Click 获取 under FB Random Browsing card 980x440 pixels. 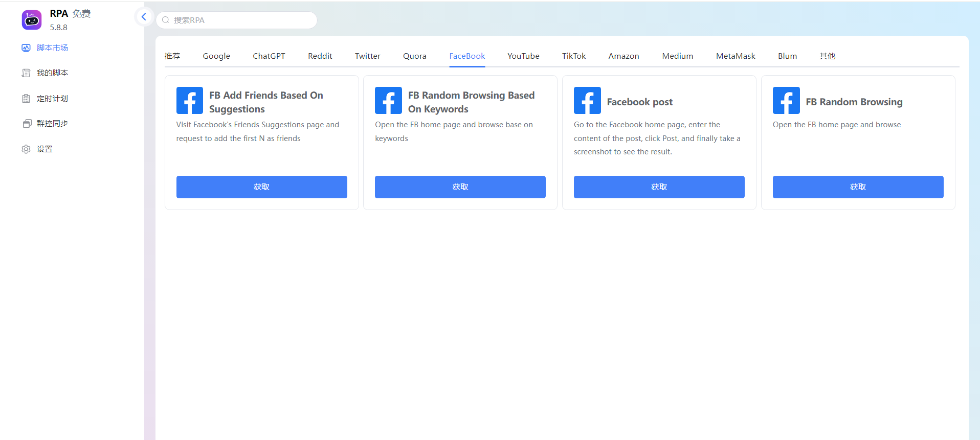click(x=858, y=187)
